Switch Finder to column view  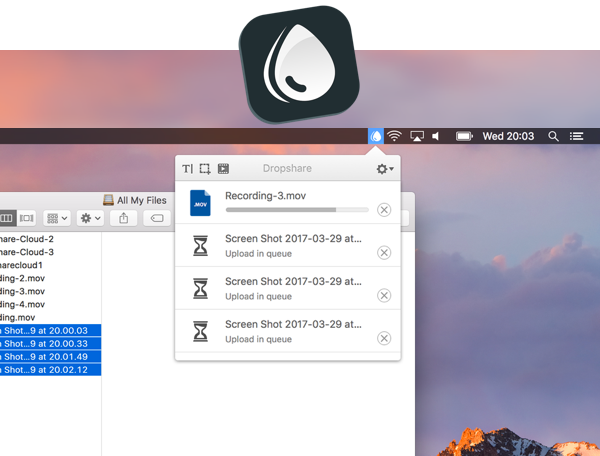pos(7,218)
